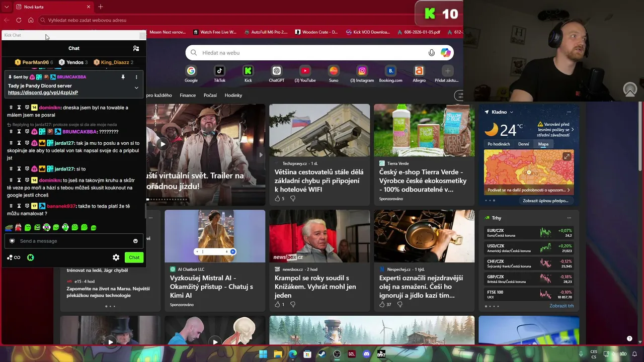
Task: Switch to the Nová karta browser tab
Action: [x=53, y=7]
